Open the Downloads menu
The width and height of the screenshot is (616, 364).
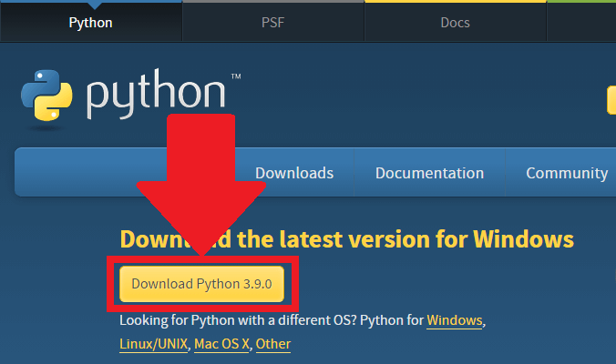click(294, 173)
